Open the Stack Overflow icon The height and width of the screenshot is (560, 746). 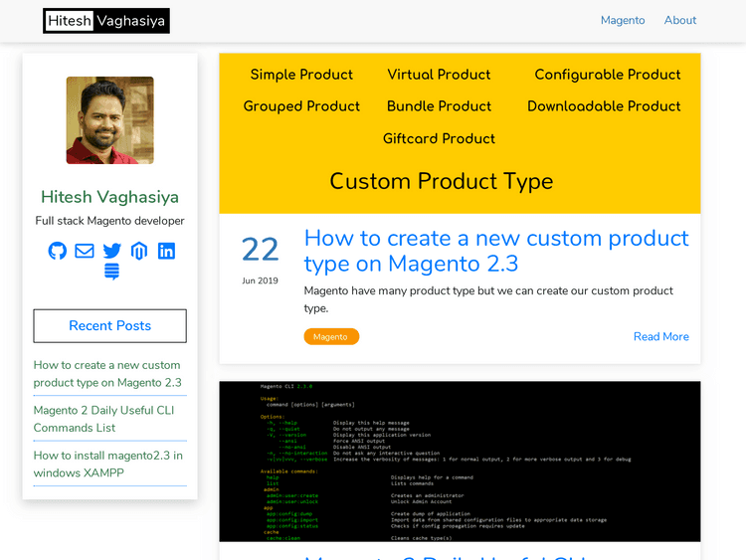(111, 272)
